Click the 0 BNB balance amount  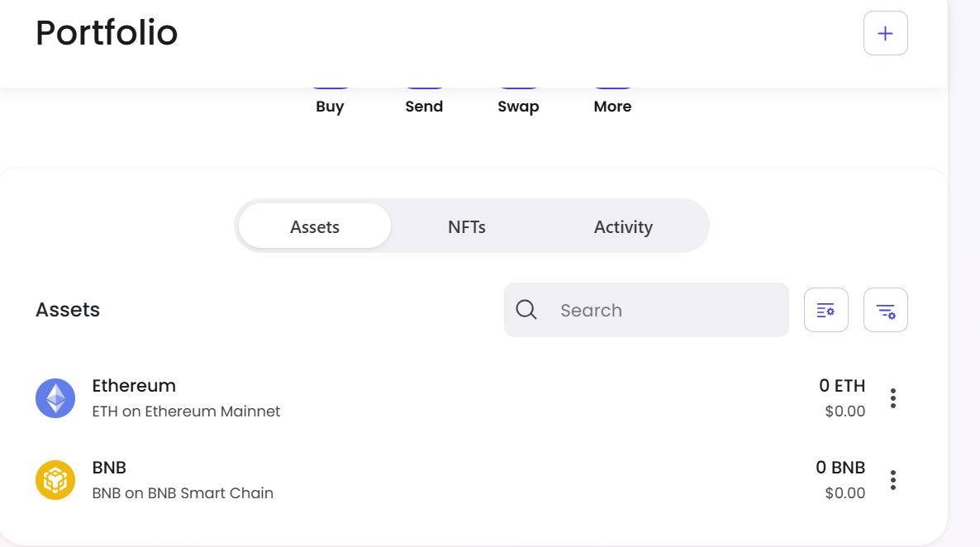[840, 468]
